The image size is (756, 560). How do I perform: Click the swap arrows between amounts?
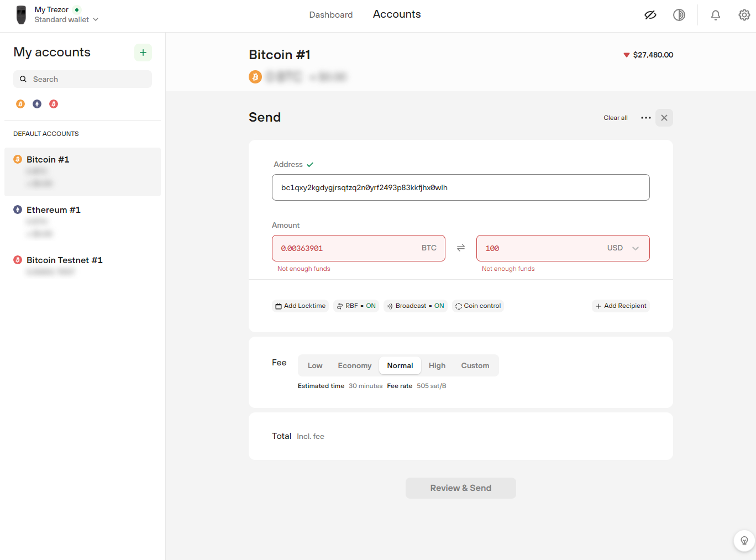pyautogui.click(x=461, y=248)
